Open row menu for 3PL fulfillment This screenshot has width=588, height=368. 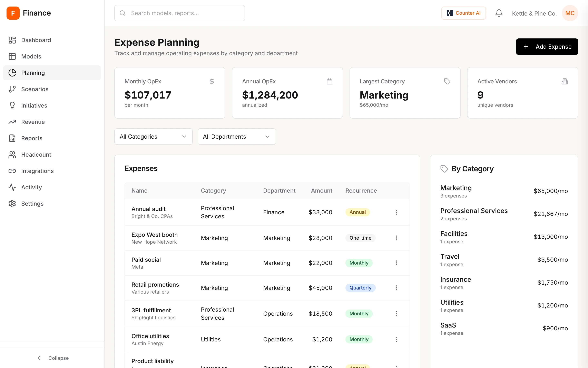[x=396, y=313]
